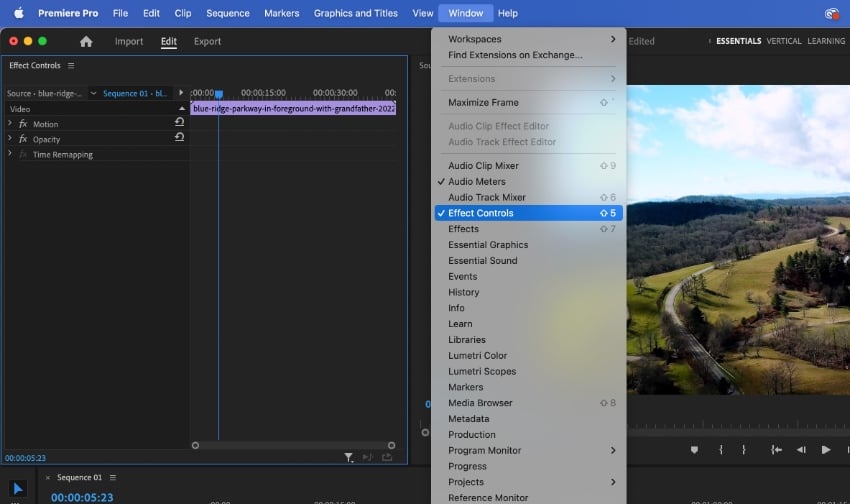Viewport: 850px width, 504px height.
Task: Reset the Opacity effect parameters
Action: point(179,137)
